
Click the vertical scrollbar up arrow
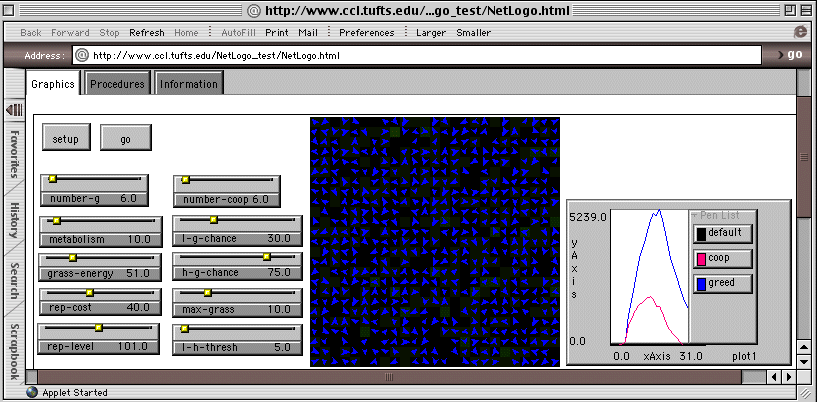[x=804, y=346]
